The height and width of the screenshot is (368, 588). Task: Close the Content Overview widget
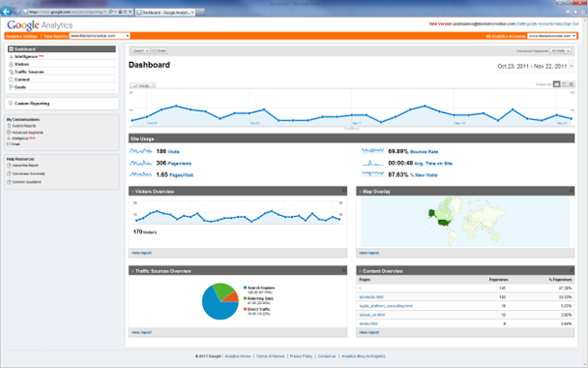571,270
